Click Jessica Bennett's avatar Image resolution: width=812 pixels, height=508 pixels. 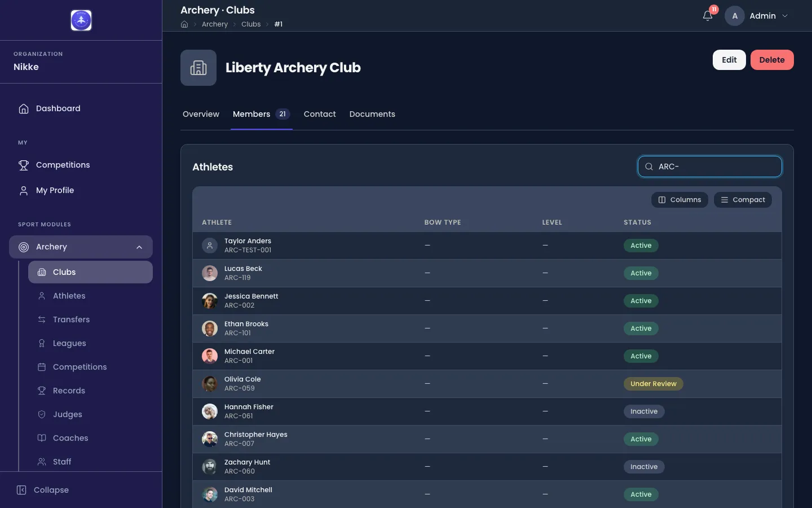click(x=210, y=301)
